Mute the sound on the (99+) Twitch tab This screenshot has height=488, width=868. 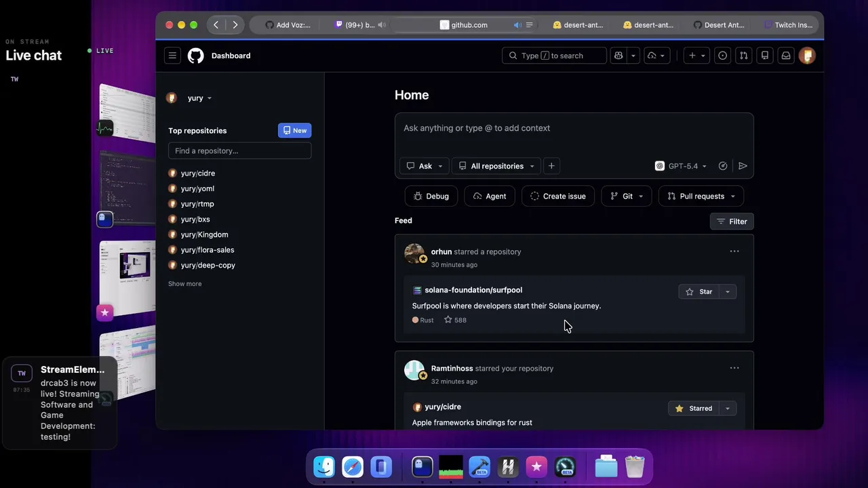tap(382, 25)
